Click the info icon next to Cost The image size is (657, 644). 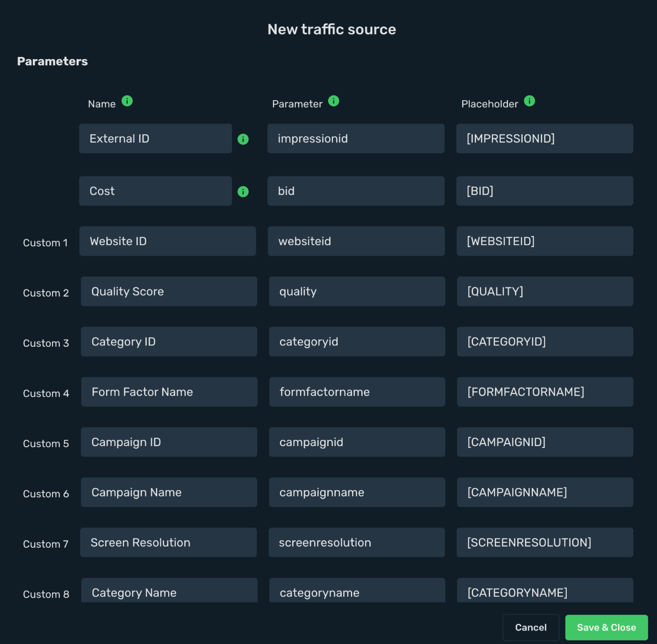[x=243, y=192]
